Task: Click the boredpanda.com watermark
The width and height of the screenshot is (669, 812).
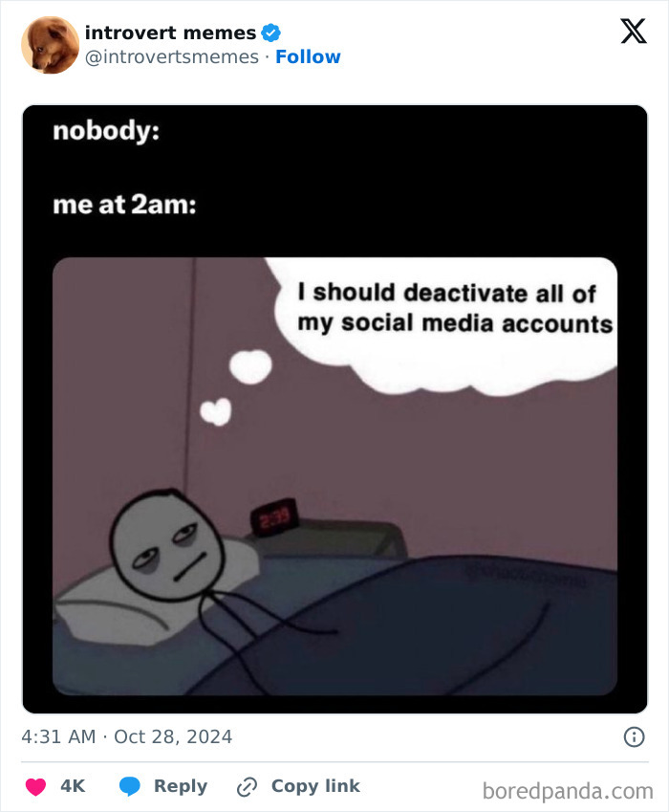Action: click(568, 791)
